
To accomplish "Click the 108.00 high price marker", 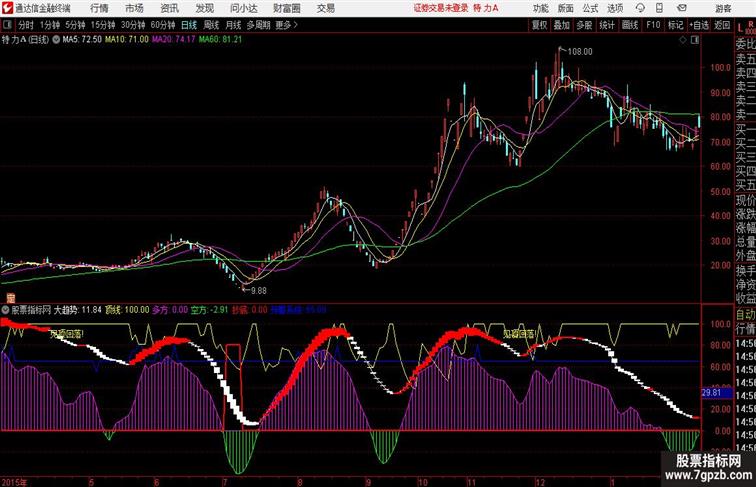I will 579,50.
